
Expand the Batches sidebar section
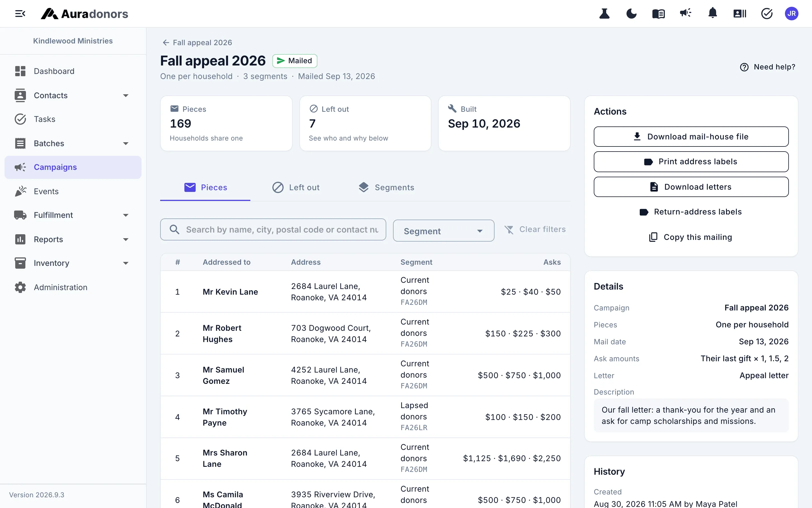(x=73, y=143)
